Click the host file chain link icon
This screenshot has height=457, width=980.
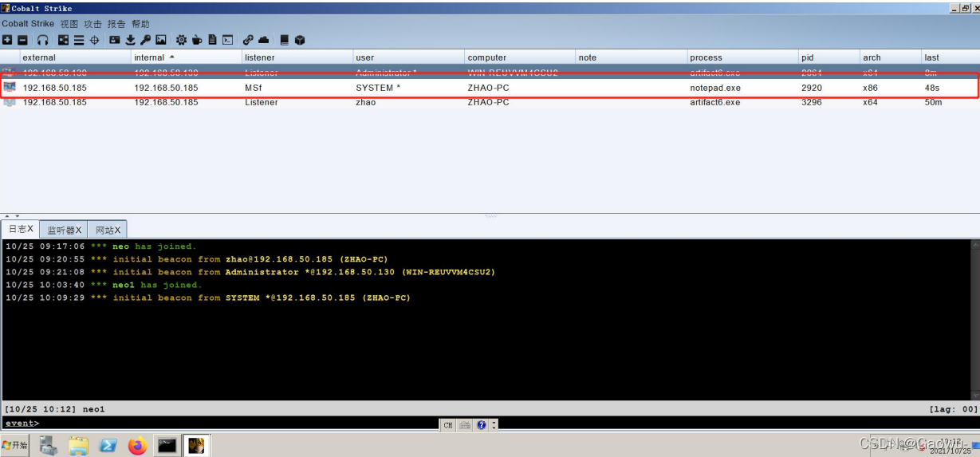coord(248,40)
